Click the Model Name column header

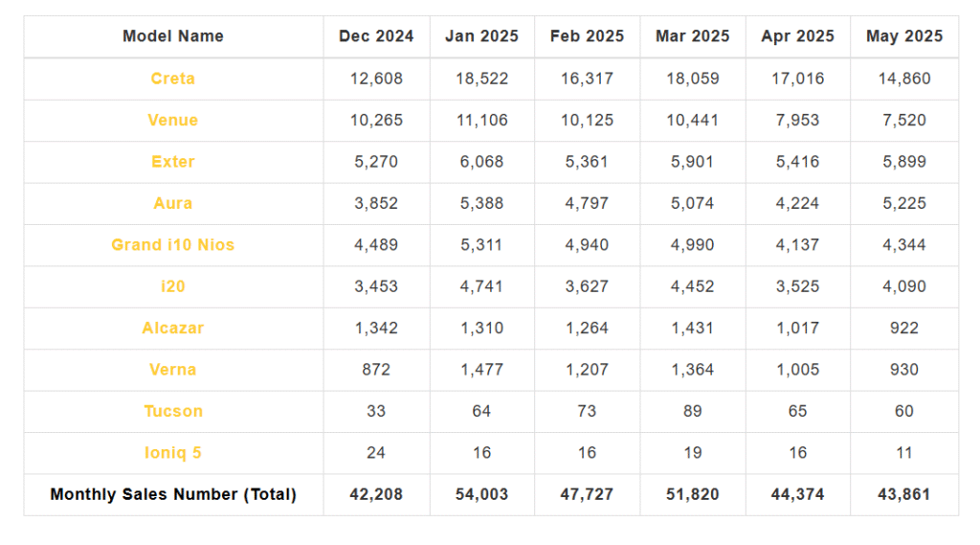[172, 36]
